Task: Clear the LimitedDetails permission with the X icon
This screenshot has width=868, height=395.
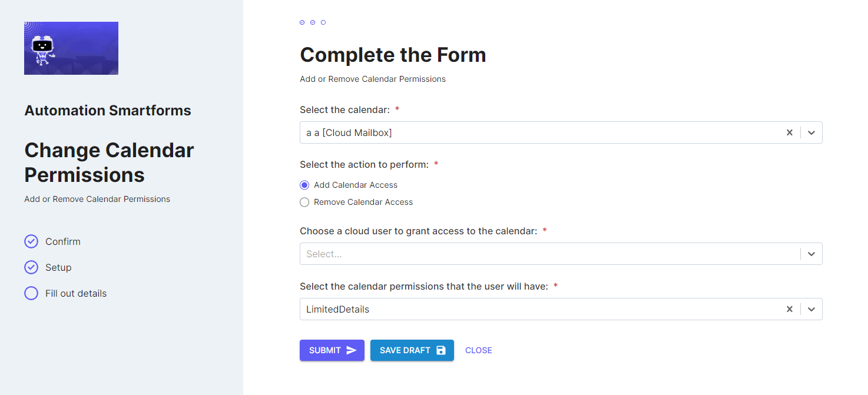Action: [790, 309]
